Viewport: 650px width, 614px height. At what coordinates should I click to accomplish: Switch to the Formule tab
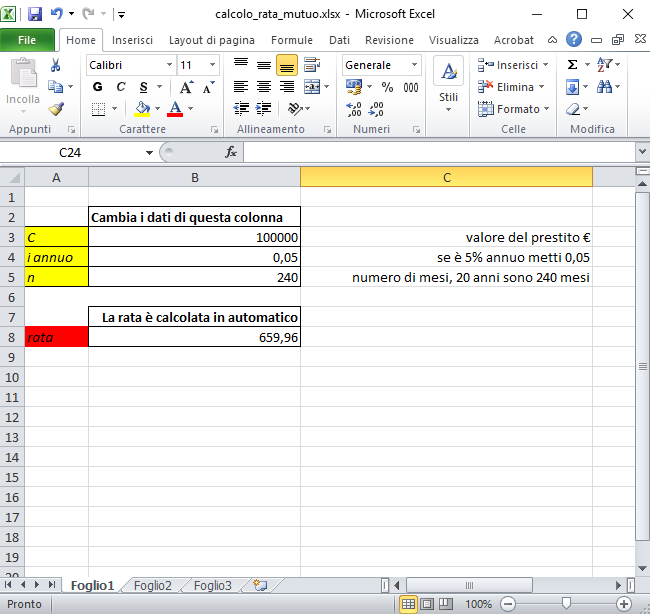[x=292, y=40]
